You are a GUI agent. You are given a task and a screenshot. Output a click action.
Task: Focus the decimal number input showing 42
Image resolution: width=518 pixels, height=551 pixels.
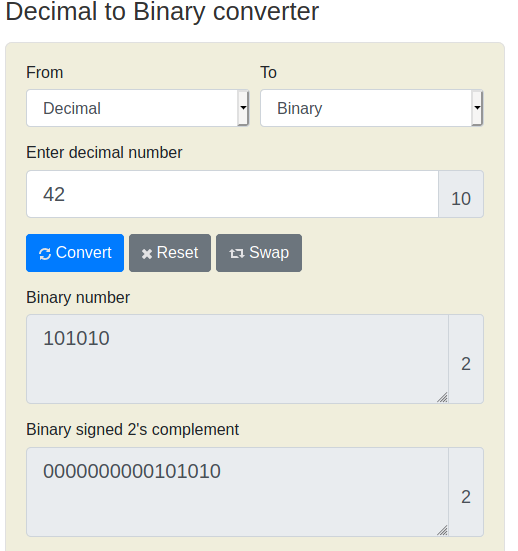coord(232,194)
